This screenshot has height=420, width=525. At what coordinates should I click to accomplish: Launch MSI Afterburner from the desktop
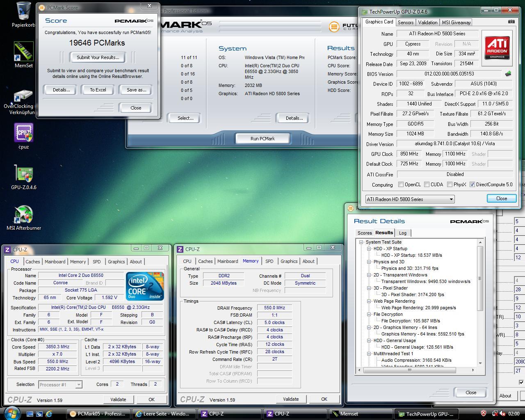(x=23, y=214)
